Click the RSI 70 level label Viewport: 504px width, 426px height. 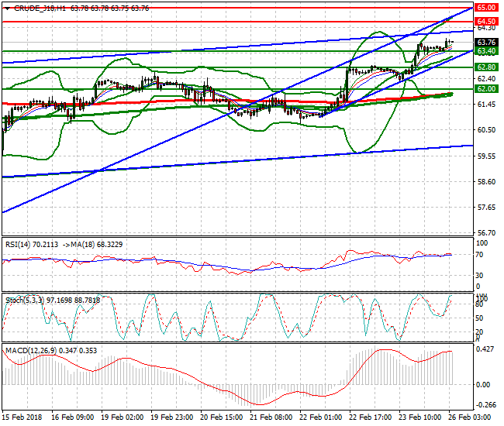click(x=479, y=255)
